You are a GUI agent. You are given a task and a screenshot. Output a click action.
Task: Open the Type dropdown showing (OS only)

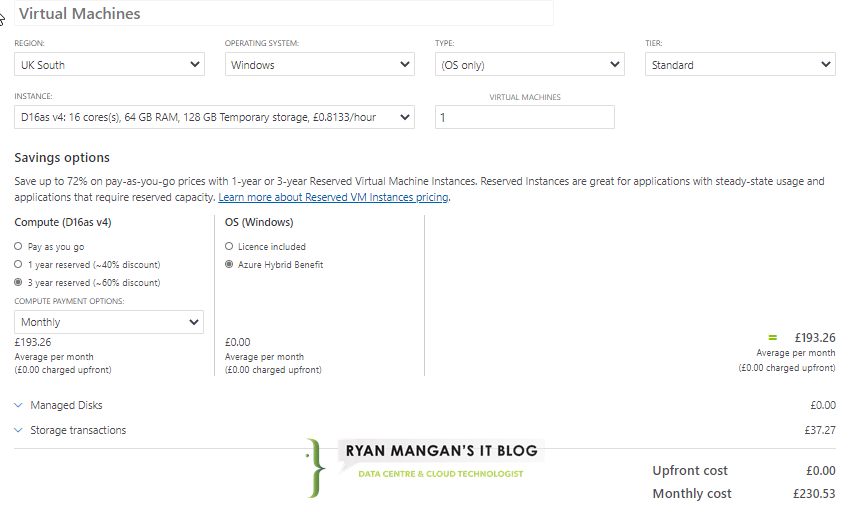530,65
